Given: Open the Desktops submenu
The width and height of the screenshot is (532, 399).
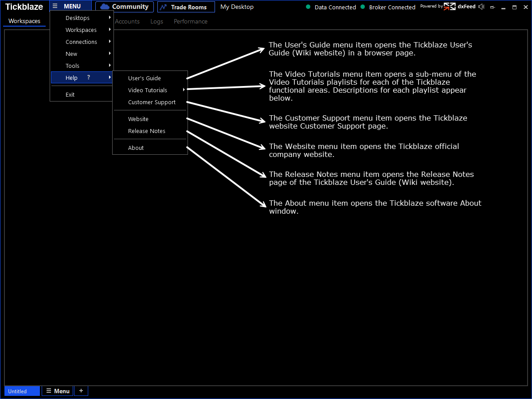Looking at the screenshot, I should [x=82, y=18].
